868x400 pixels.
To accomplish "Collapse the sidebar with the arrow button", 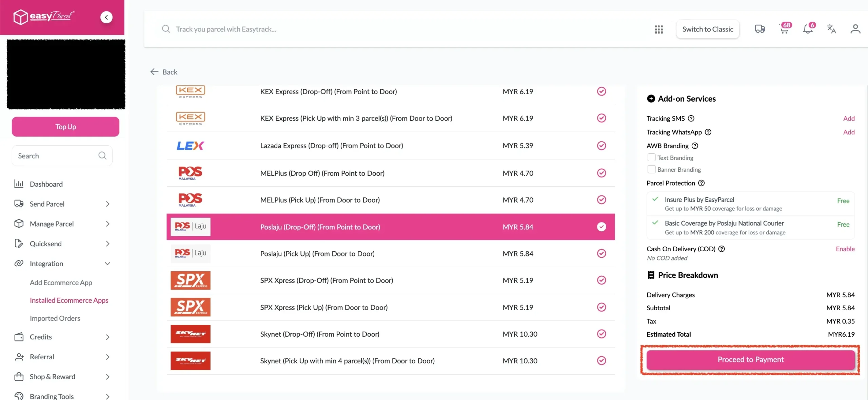I will click(106, 17).
